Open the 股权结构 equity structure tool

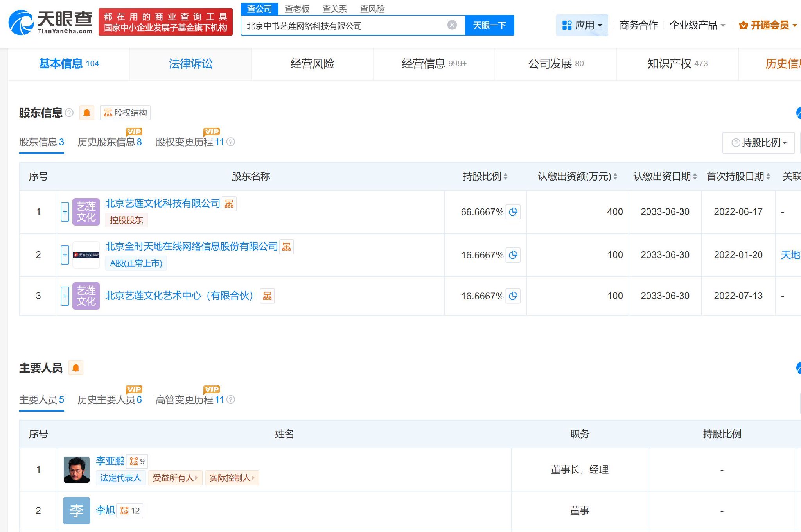pos(125,113)
